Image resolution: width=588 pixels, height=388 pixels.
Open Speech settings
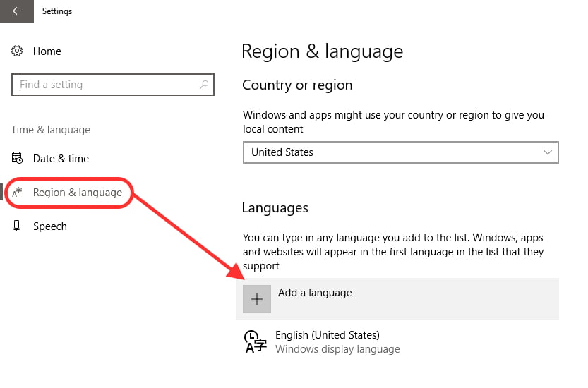50,226
